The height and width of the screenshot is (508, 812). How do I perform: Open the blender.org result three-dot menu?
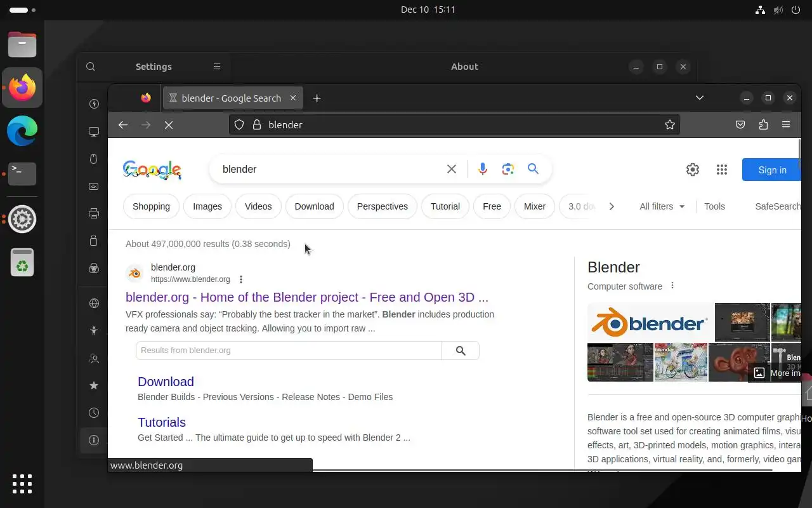pyautogui.click(x=241, y=279)
